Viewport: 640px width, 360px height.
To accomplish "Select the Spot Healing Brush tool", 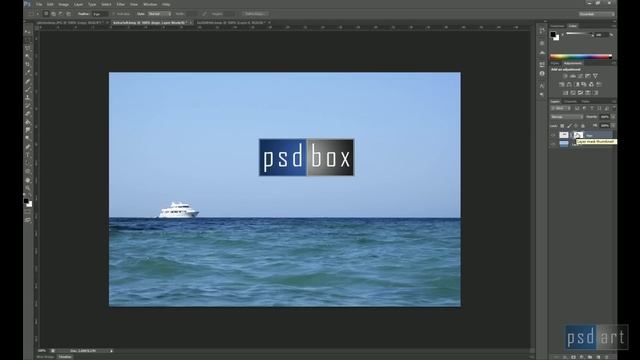I will point(28,82).
